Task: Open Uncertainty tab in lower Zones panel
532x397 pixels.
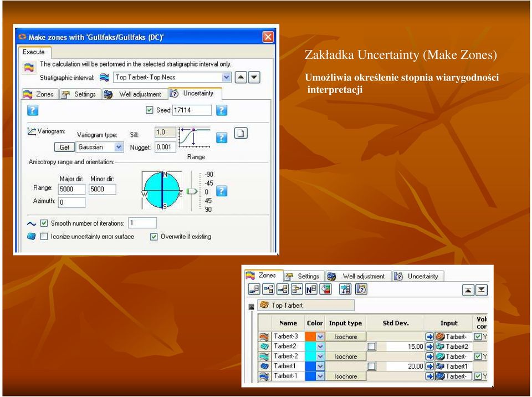Action: tap(418, 276)
